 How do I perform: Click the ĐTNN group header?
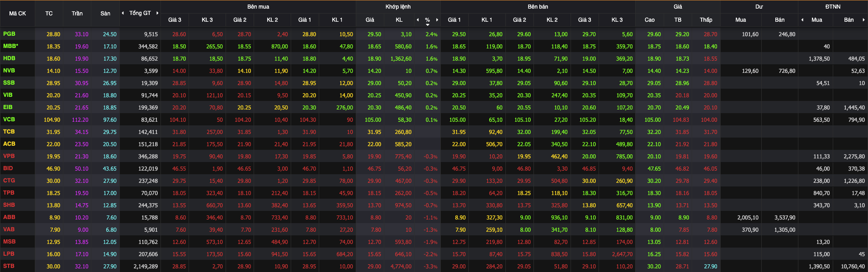click(833, 7)
